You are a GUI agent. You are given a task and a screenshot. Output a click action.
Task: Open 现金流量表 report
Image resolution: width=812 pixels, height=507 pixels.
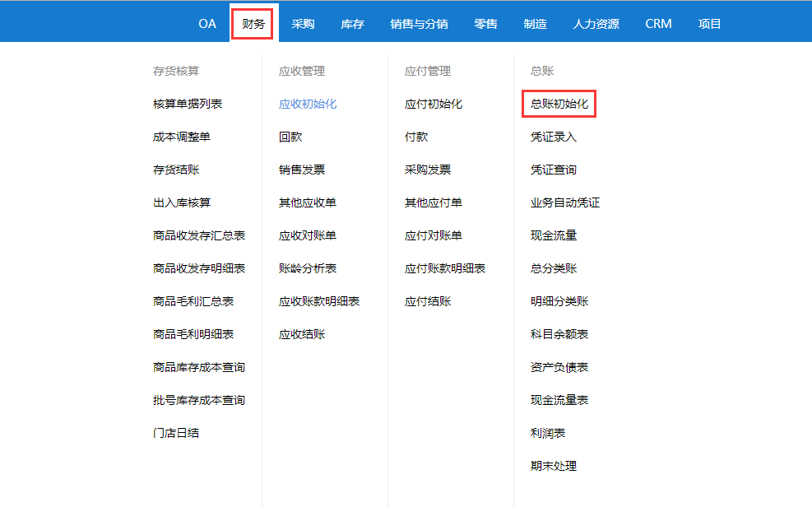pos(559,400)
